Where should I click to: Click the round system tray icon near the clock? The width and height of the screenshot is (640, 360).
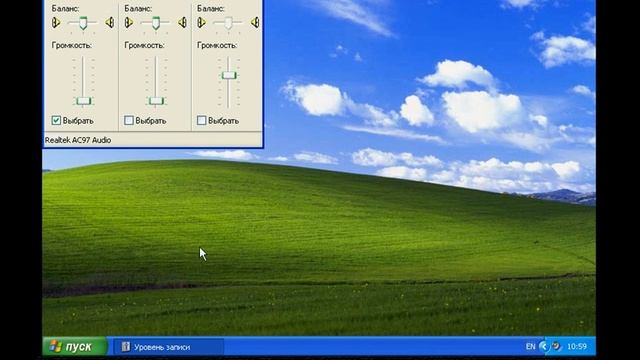click(x=556, y=346)
